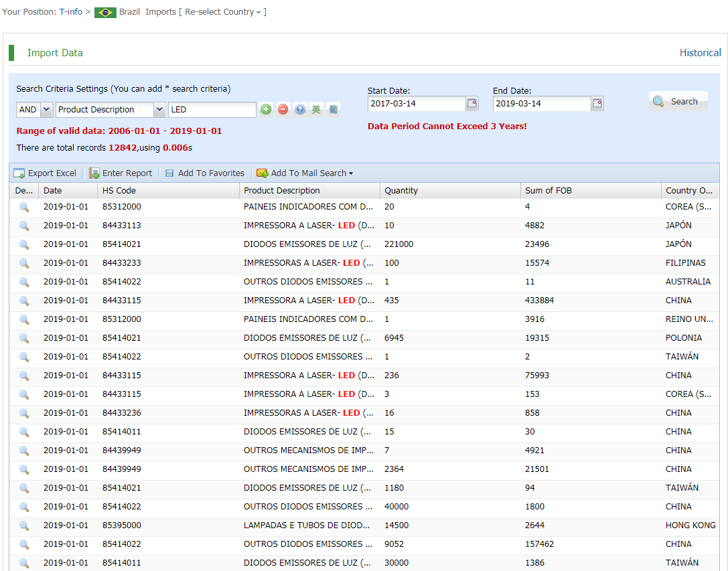The width and height of the screenshot is (728, 571).
Task: Click Sum of FOB value 21501
Action: 537,469
